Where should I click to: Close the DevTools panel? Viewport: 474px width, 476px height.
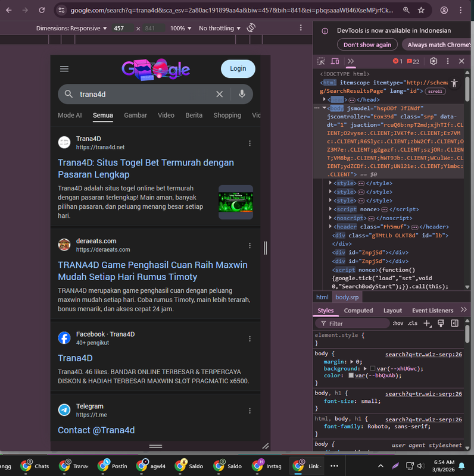tap(461, 61)
